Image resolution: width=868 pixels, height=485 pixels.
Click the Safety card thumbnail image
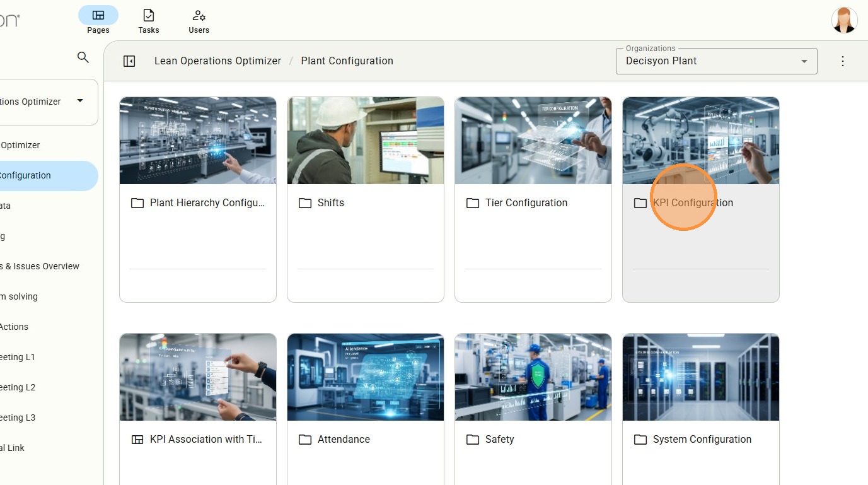pyautogui.click(x=533, y=377)
